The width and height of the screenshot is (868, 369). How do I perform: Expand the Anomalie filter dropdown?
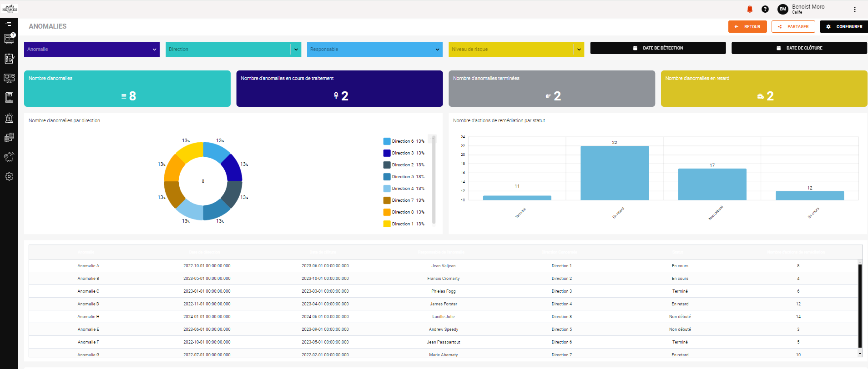[x=155, y=50]
